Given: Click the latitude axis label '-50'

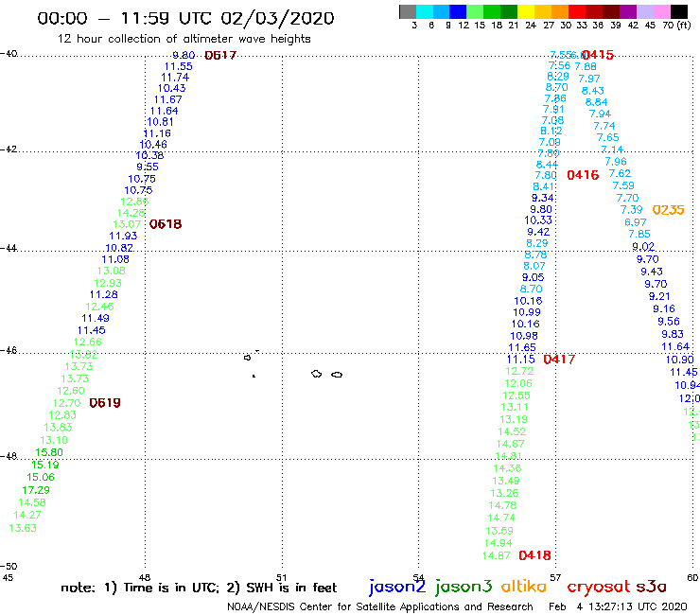Looking at the screenshot, I should (9, 567).
